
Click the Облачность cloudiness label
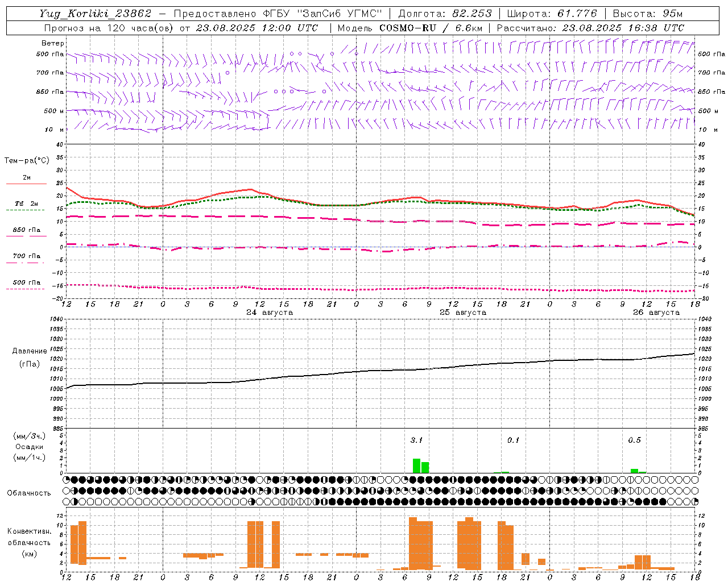29,493
